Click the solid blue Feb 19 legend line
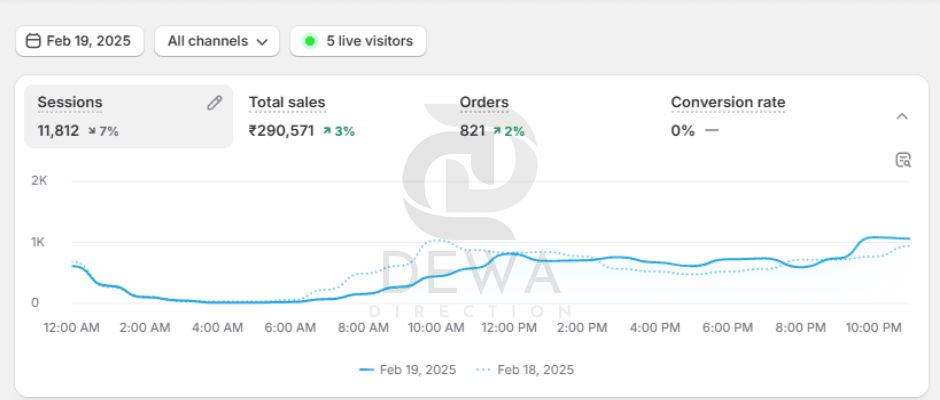The width and height of the screenshot is (940, 400). [x=366, y=370]
